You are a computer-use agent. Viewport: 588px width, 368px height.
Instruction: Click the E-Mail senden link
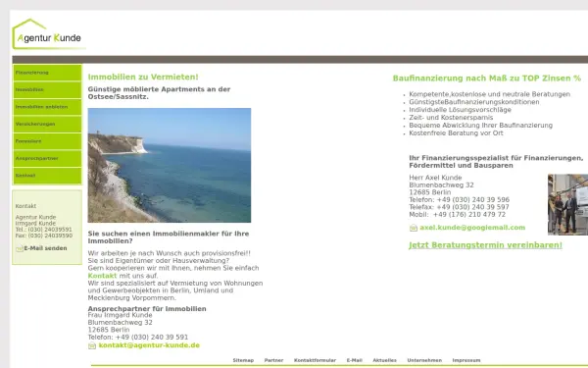point(45,248)
